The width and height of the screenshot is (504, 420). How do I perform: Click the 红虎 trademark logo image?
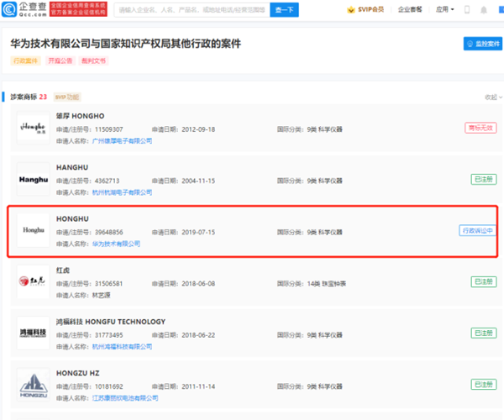[x=34, y=281]
